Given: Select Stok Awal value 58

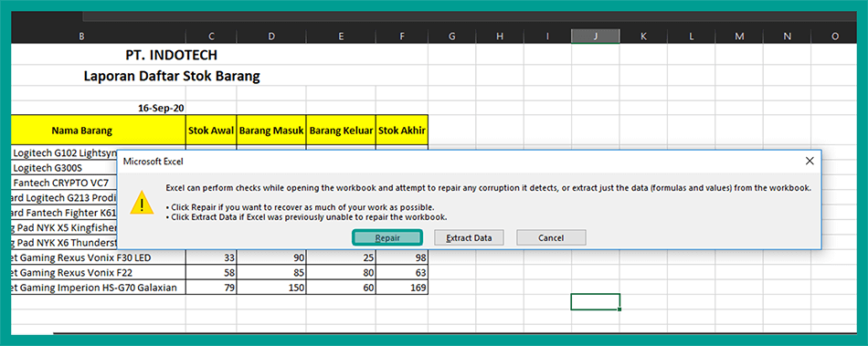Looking at the screenshot, I should point(211,272).
